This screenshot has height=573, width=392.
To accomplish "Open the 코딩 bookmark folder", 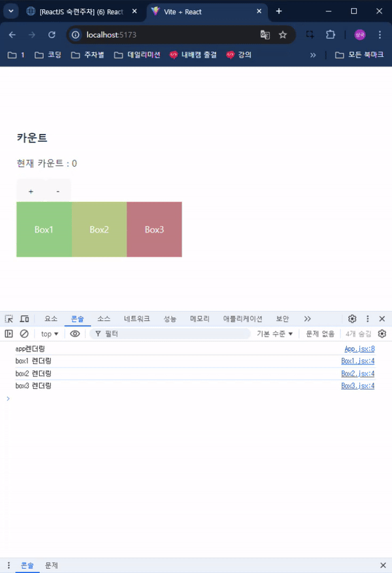I will pos(48,55).
